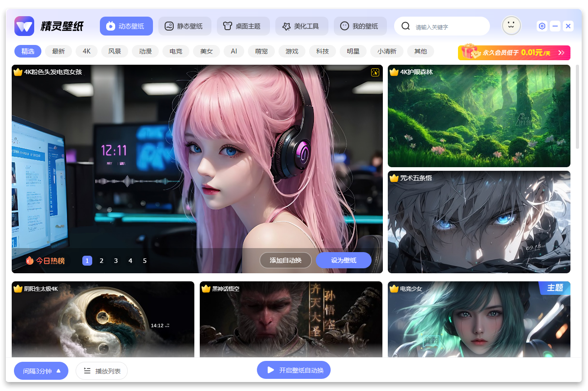Open settings via the hexagon icon
This screenshot has height=391, width=588.
(542, 26)
